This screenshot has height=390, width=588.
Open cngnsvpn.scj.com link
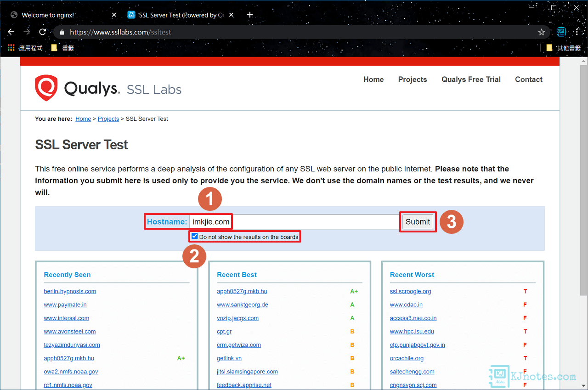413,384
